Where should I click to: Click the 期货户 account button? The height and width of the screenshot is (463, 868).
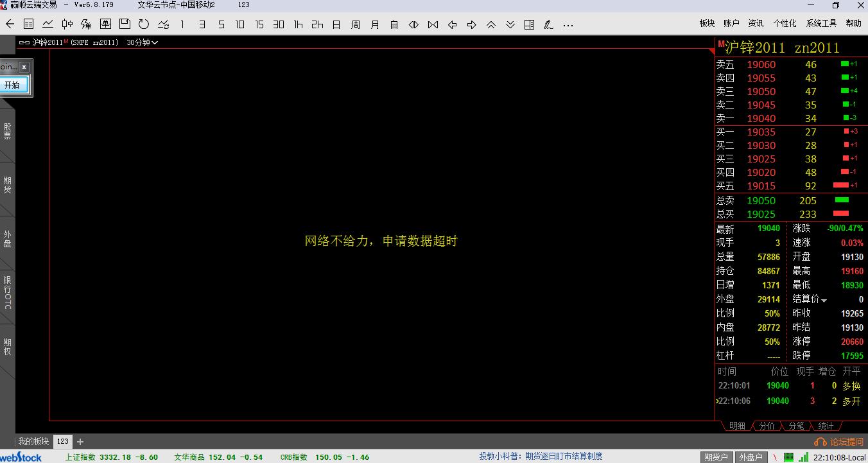[x=716, y=457]
